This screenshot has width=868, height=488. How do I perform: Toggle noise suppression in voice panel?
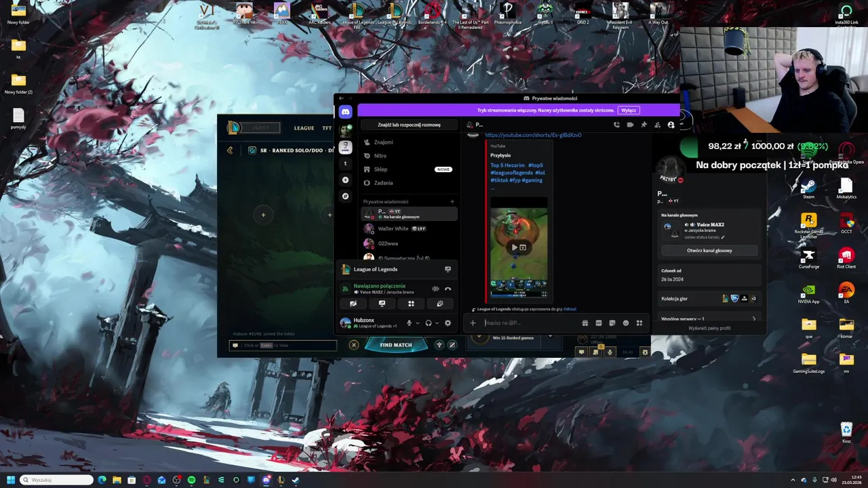tap(435, 289)
